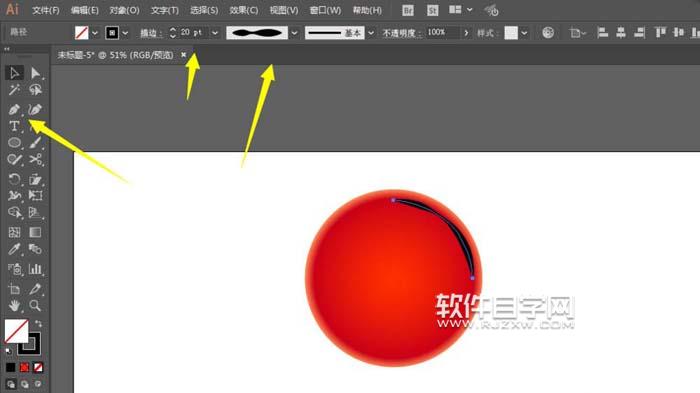Open fill color dropdown in control bar
The height and width of the screenshot is (393, 700).
95,33
